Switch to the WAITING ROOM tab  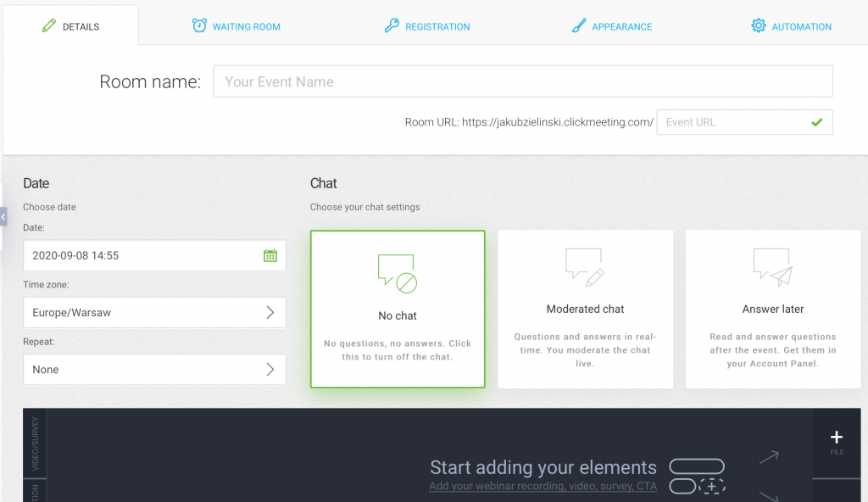(x=236, y=26)
